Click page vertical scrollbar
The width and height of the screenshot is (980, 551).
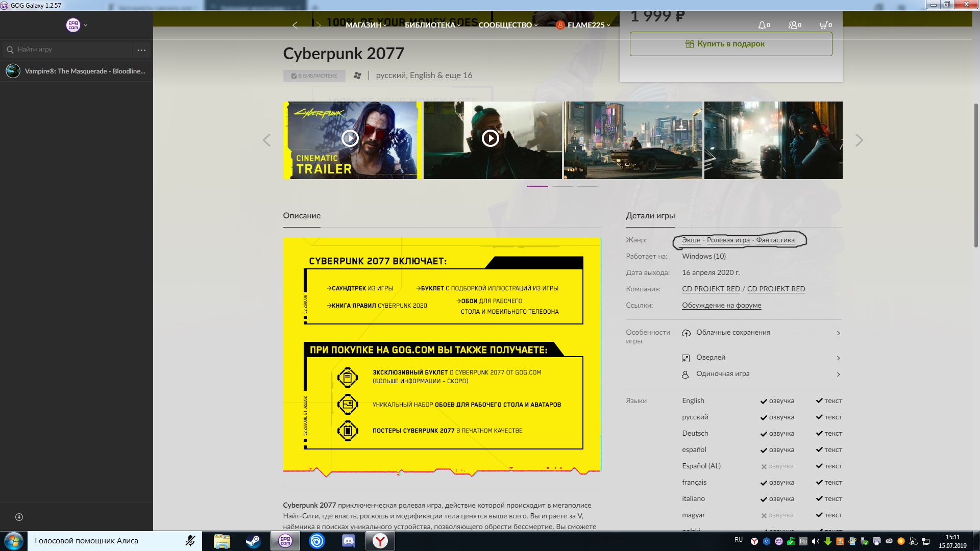(976, 176)
